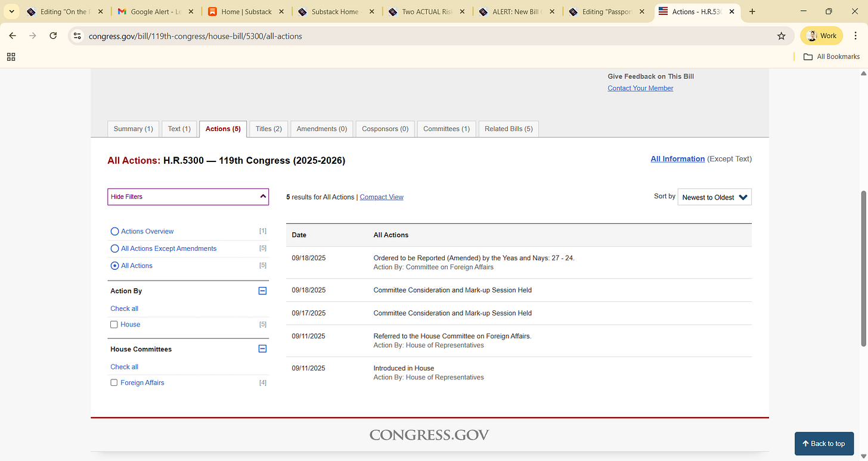Collapse the House Committees filter section

262,349
